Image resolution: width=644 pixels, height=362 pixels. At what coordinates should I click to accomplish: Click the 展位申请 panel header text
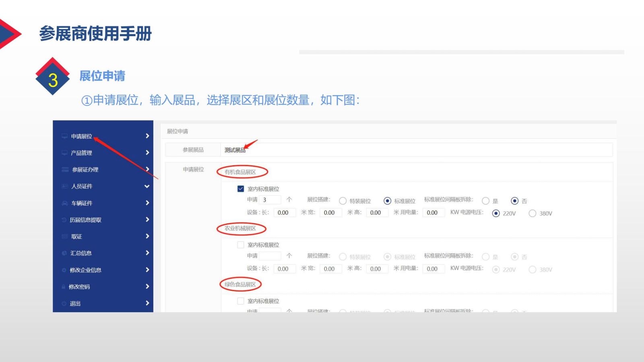pyautogui.click(x=178, y=132)
